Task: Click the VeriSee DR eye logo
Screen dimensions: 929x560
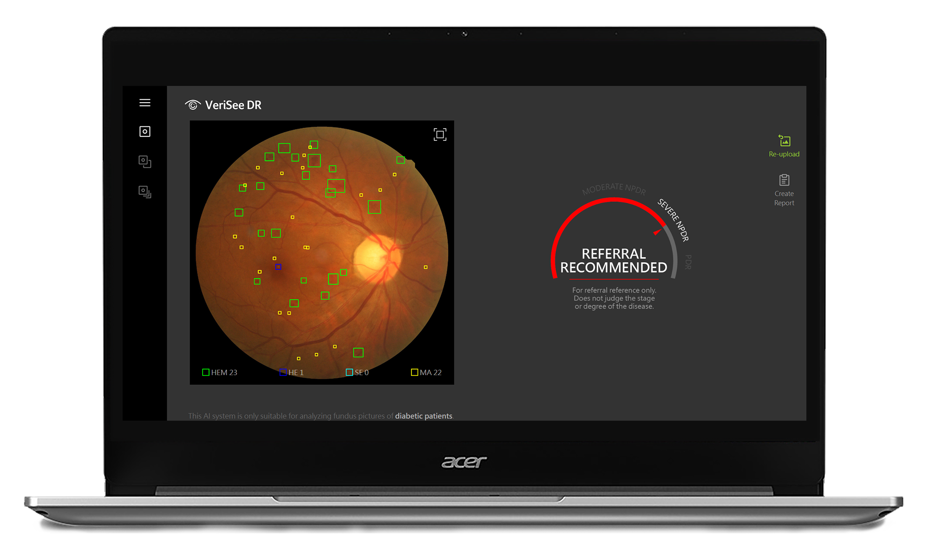Action: click(193, 105)
